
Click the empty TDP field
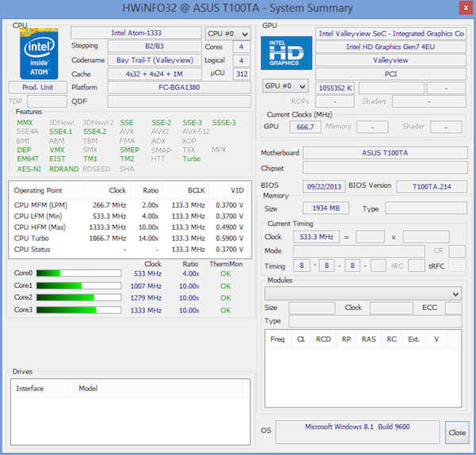point(47,101)
